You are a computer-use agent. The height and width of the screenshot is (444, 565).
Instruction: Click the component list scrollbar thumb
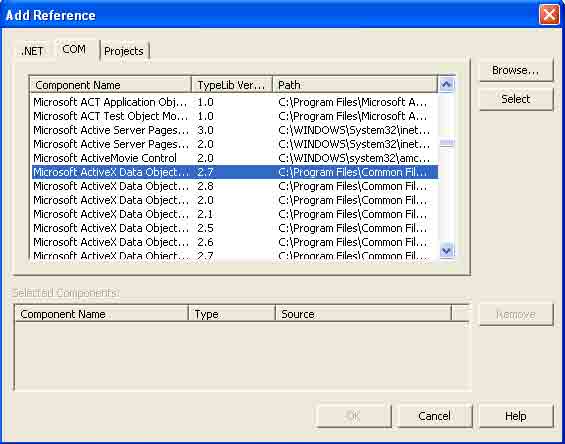447,143
